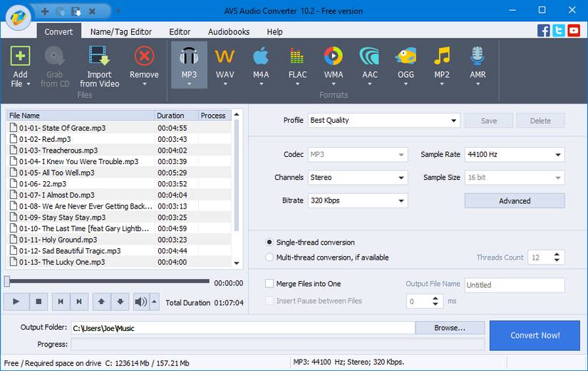The image size is (588, 371).
Task: Open the Facebook page icon
Action: tap(543, 31)
